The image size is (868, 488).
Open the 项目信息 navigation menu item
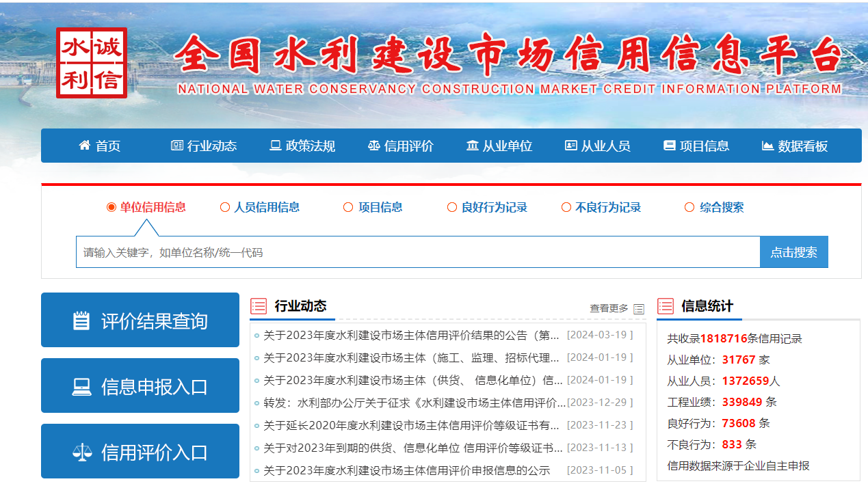click(696, 146)
